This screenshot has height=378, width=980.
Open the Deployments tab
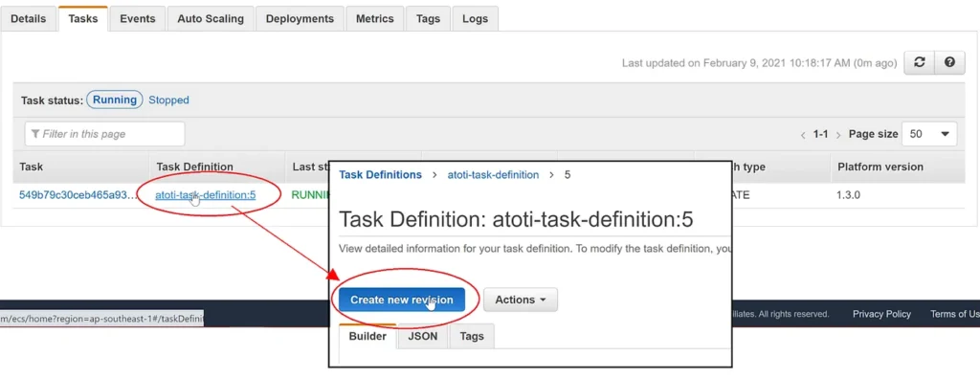300,19
